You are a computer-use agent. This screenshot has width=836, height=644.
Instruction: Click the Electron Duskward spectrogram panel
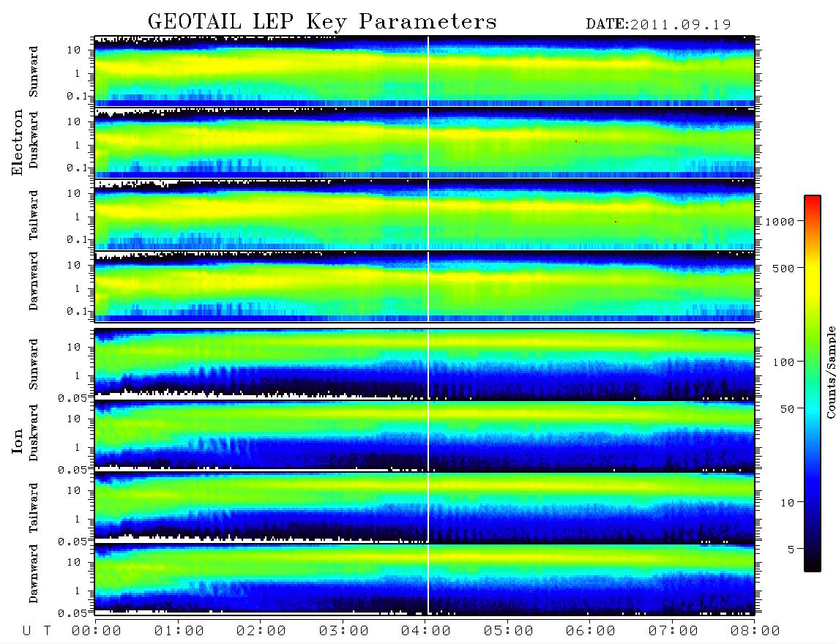(425, 143)
